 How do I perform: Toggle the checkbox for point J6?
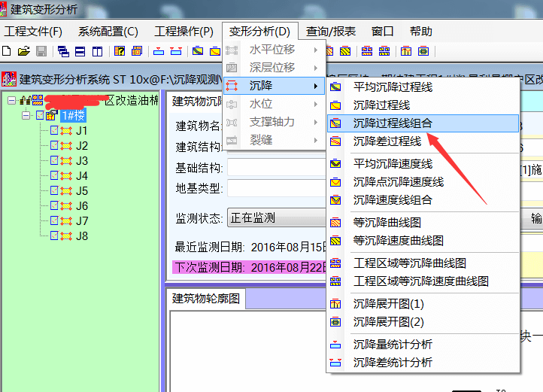(x=54, y=205)
